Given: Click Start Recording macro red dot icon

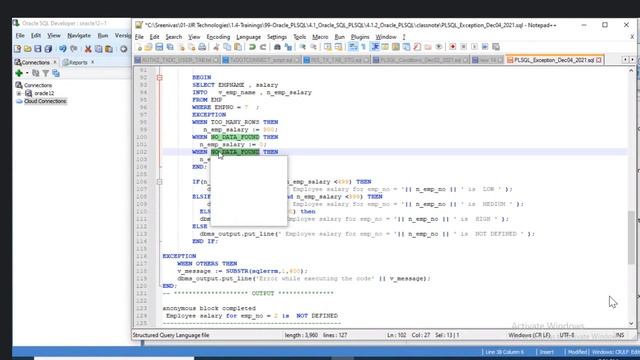Looking at the screenshot, I should point(452,47).
